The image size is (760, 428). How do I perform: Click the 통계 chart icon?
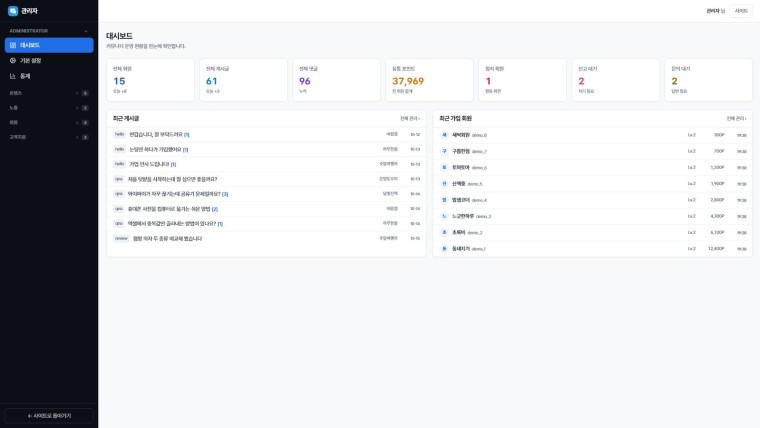point(13,76)
